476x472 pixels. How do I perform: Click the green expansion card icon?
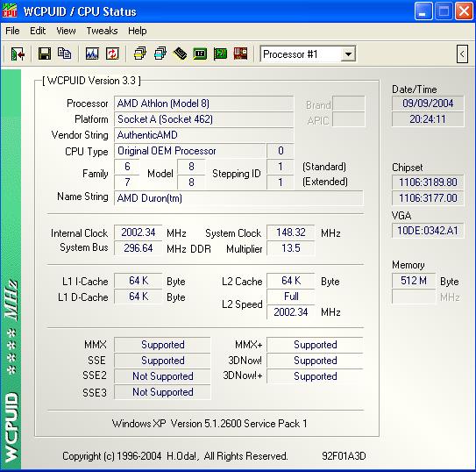click(x=220, y=54)
